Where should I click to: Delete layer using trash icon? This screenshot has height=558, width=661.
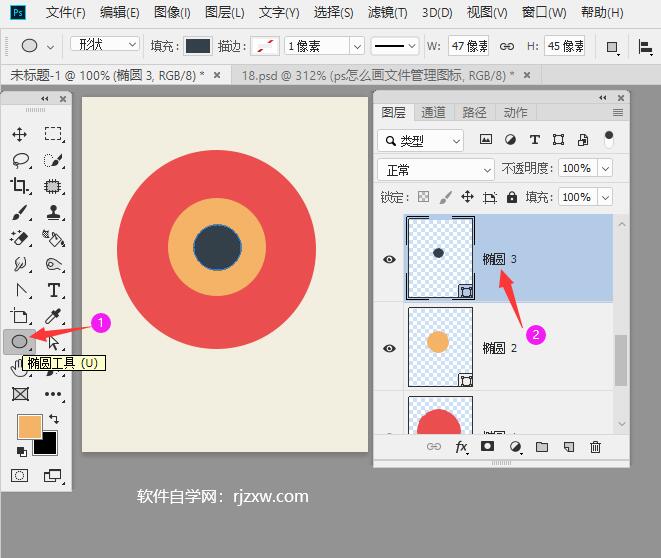point(596,448)
